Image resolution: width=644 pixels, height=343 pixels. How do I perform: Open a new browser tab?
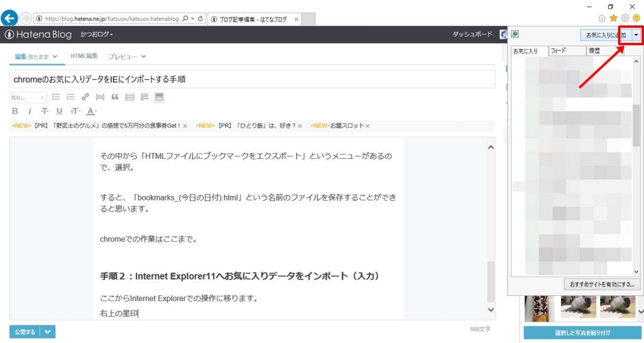coord(308,19)
